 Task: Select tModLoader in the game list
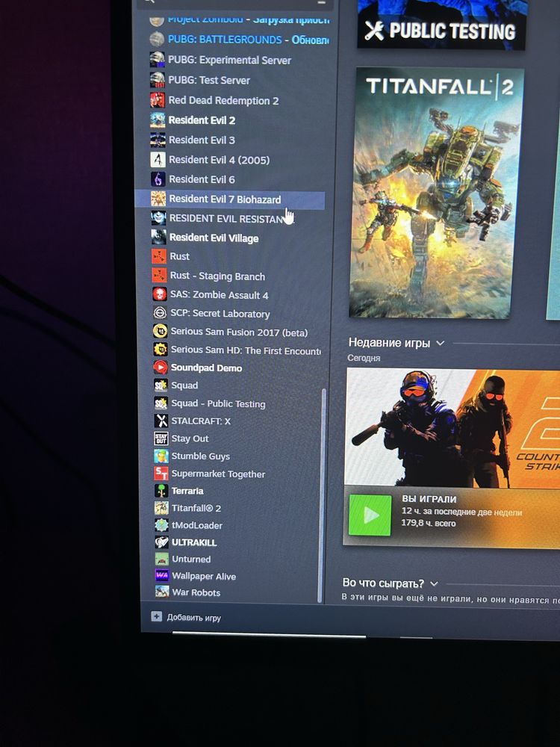point(197,525)
